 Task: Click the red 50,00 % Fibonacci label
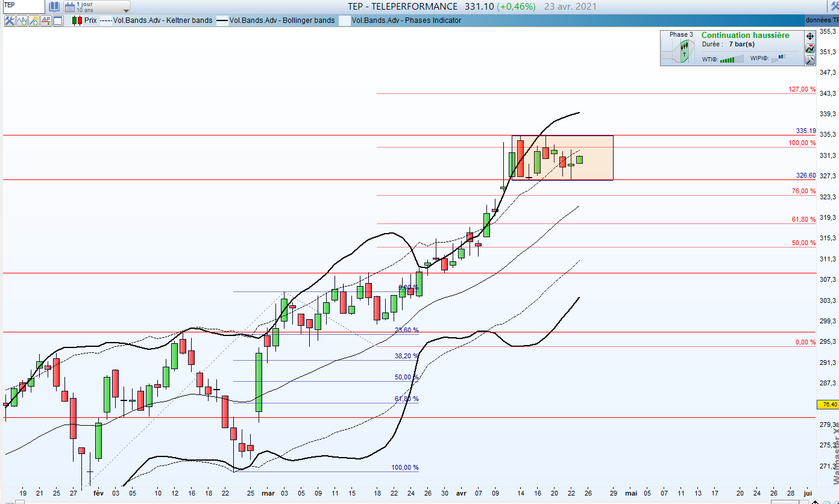pos(803,243)
